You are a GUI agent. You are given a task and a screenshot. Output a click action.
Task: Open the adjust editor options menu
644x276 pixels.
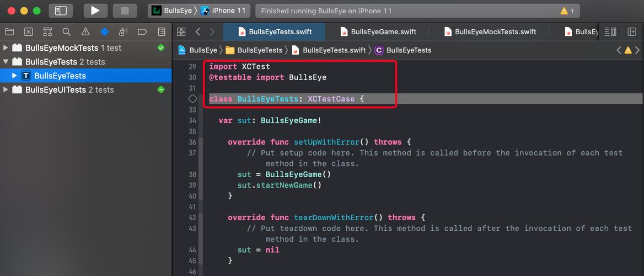click(x=611, y=31)
